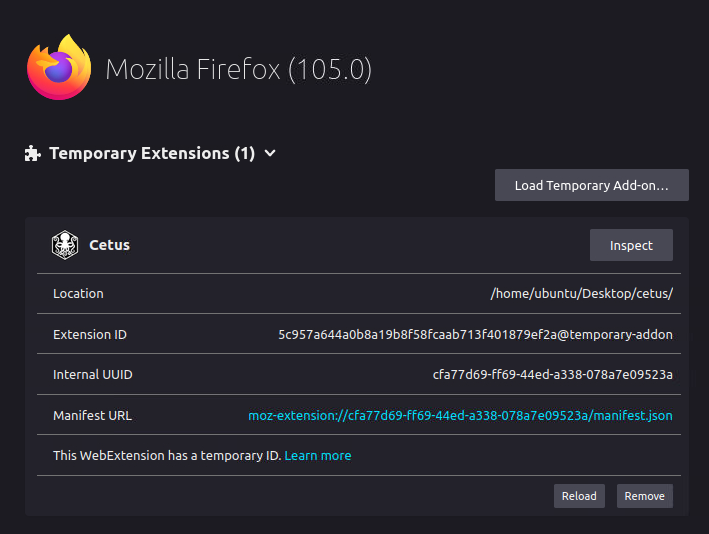Click the Extension ID value ending in temporary-addon

pos(475,334)
